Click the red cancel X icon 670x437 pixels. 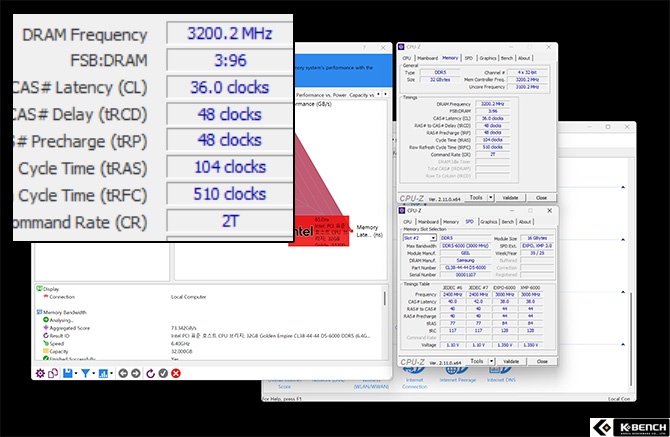coord(176,373)
